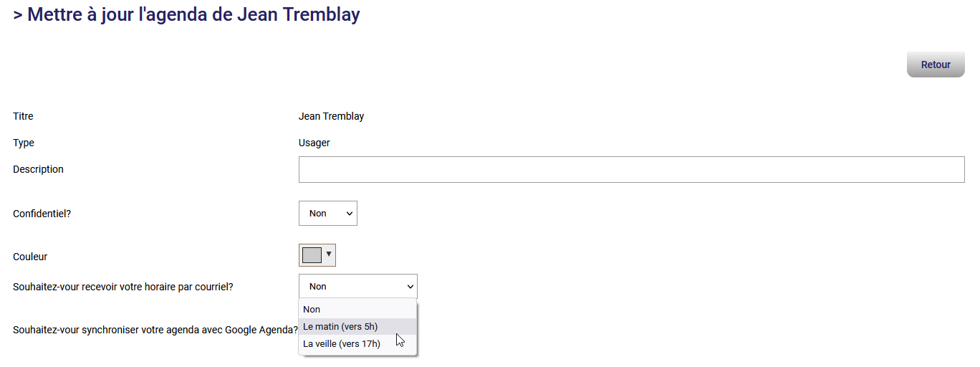Click the 'synchroniser votre agenda avec Google Agenda' label

pyautogui.click(x=155, y=330)
